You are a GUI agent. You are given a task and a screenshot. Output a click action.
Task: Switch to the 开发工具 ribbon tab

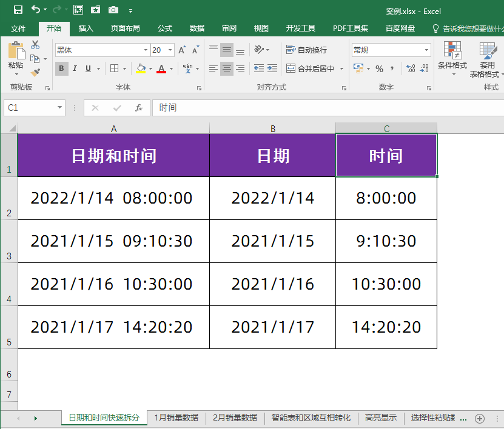click(x=301, y=28)
